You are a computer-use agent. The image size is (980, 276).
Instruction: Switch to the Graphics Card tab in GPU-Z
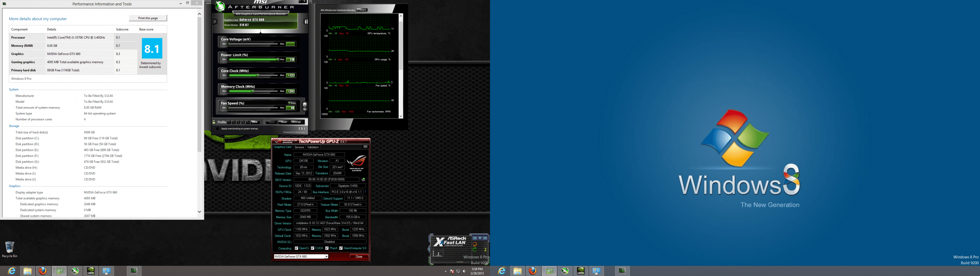(283, 147)
